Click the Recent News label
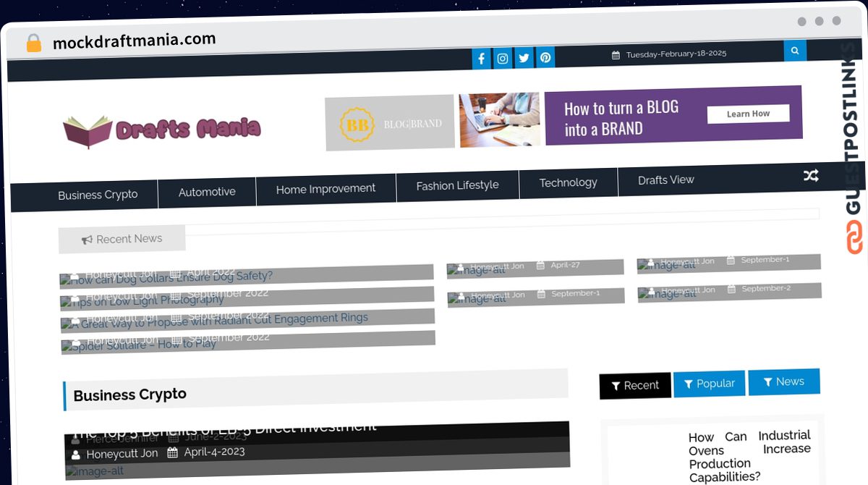Screen dimensions: 868x485 click(x=129, y=239)
